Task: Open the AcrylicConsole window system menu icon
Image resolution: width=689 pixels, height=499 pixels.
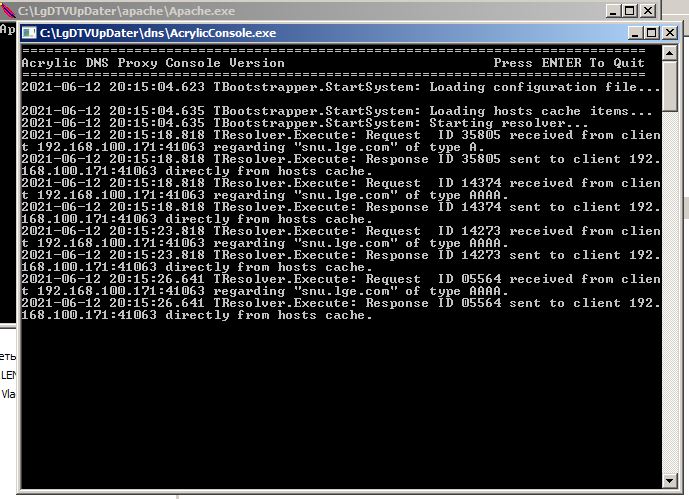Action: 30,33
